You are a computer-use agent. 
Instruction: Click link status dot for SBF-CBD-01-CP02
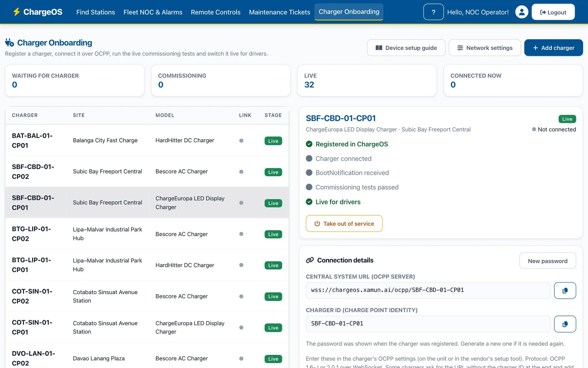click(241, 172)
